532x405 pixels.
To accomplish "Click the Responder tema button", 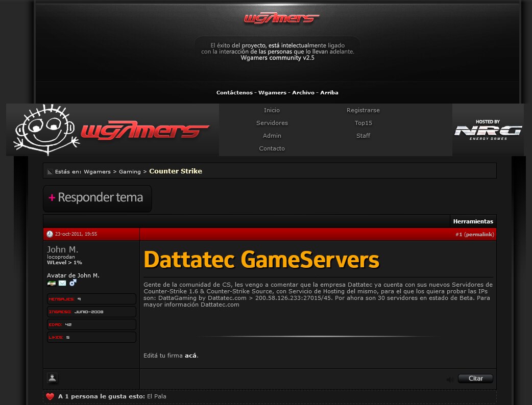I will click(x=98, y=198).
